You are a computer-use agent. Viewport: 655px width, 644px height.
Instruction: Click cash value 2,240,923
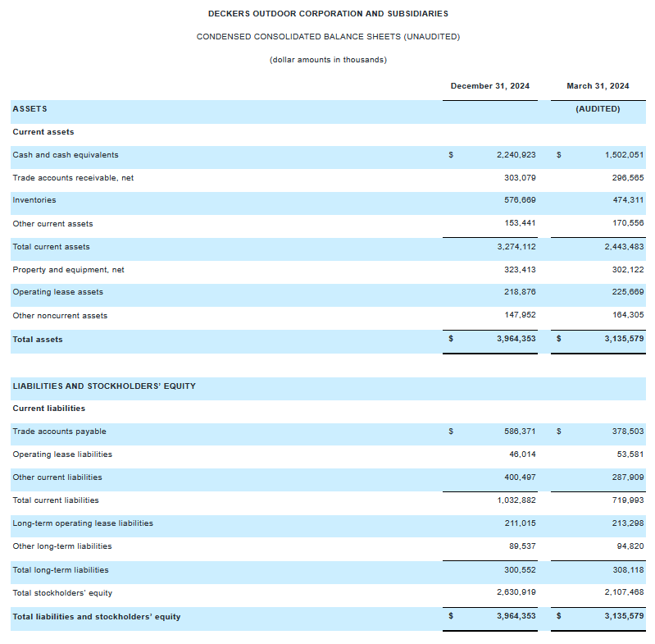coord(516,155)
